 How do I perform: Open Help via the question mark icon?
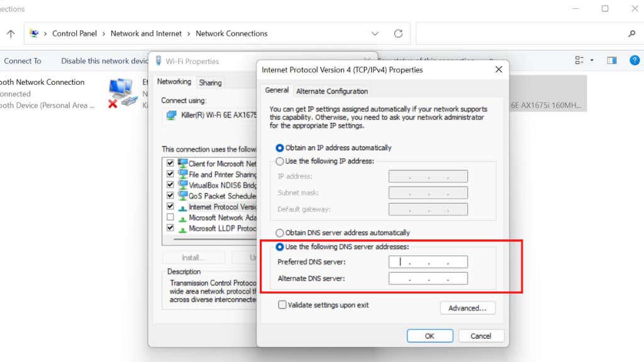pyautogui.click(x=635, y=60)
